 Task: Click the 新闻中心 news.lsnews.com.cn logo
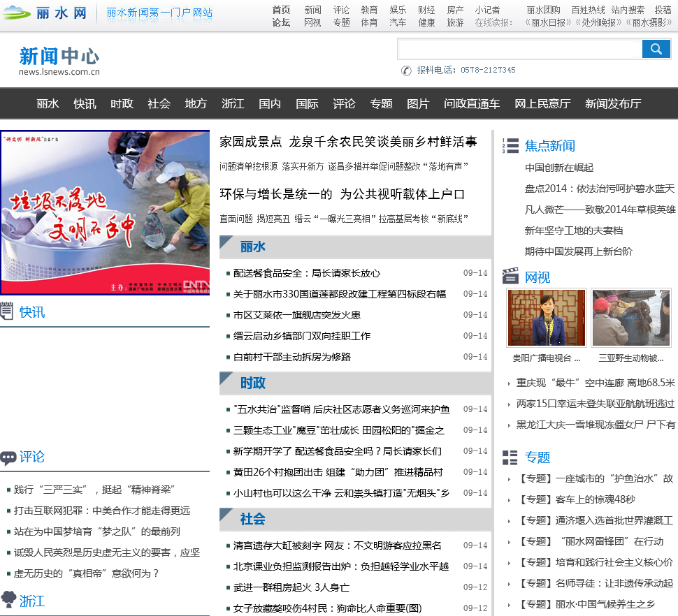pyautogui.click(x=59, y=61)
